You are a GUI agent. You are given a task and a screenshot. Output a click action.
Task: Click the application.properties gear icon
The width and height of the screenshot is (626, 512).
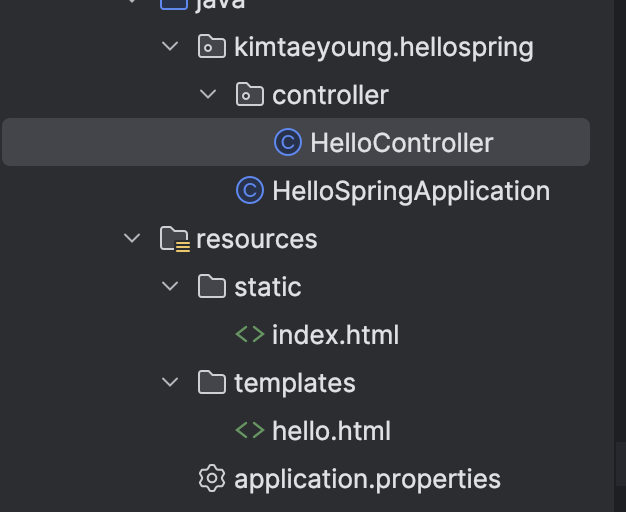(x=212, y=479)
